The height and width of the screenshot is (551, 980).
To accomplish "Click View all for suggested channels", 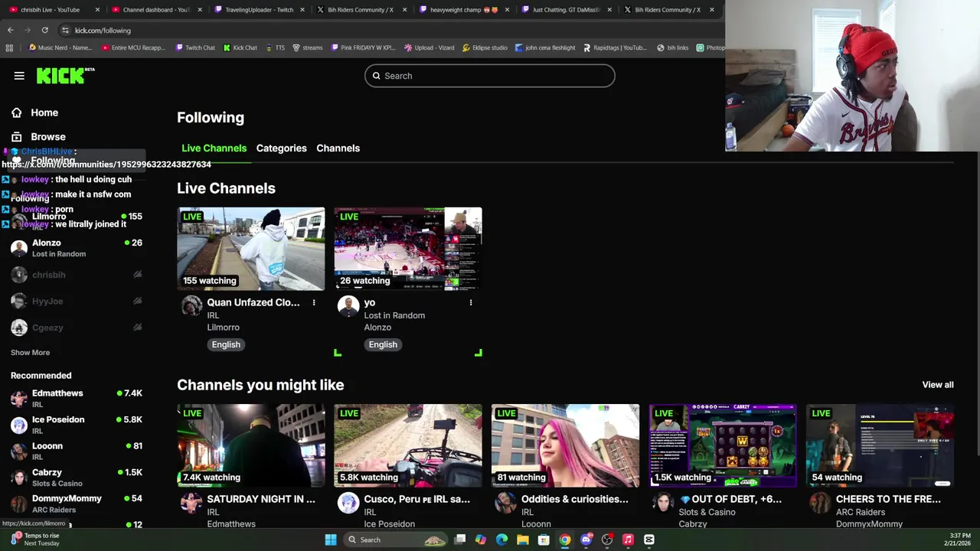I will [938, 385].
